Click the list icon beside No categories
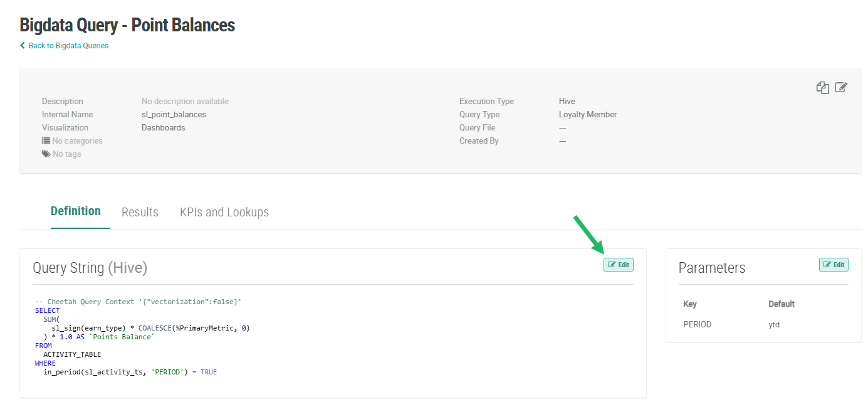Image resolution: width=868 pixels, height=402 pixels. click(46, 141)
